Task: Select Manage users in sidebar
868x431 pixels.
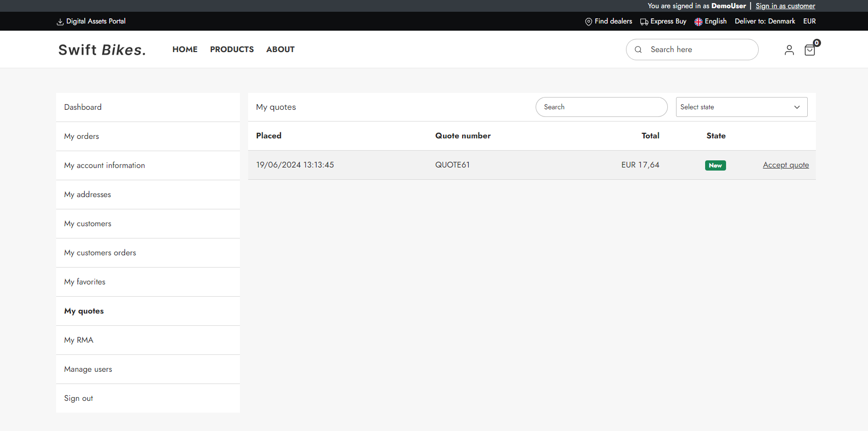Action: (88, 369)
